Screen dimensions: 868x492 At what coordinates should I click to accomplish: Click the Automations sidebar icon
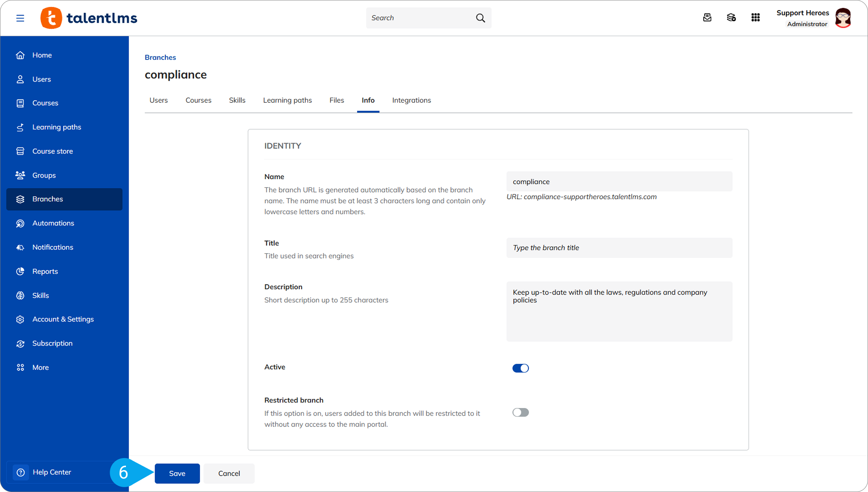pyautogui.click(x=20, y=223)
